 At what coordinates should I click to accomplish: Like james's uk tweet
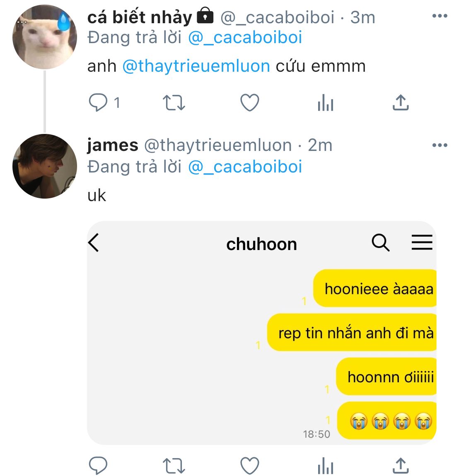coord(249,466)
